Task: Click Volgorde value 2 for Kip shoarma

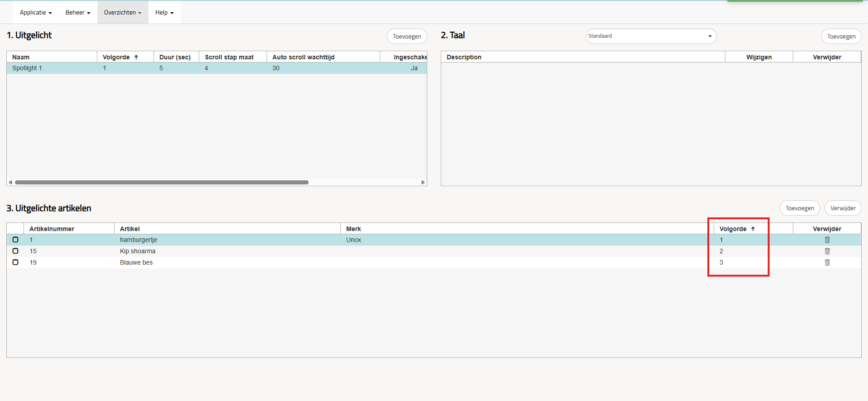Action: click(x=721, y=251)
